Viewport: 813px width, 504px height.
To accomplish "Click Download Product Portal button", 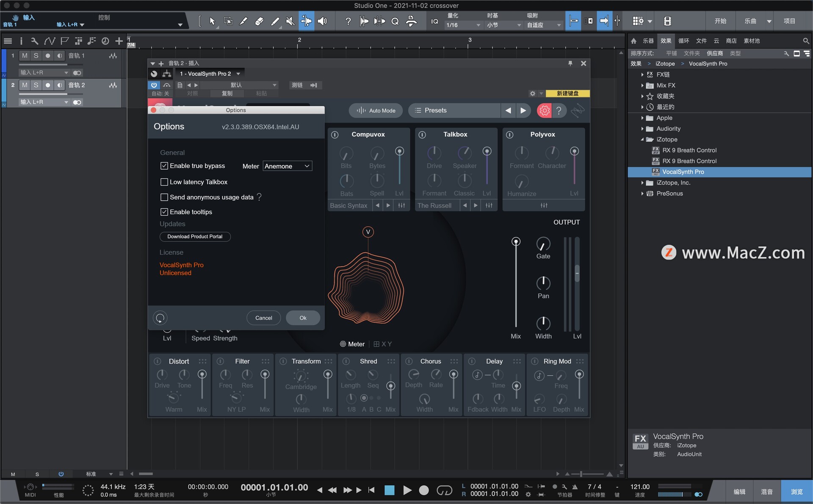I will coord(195,236).
